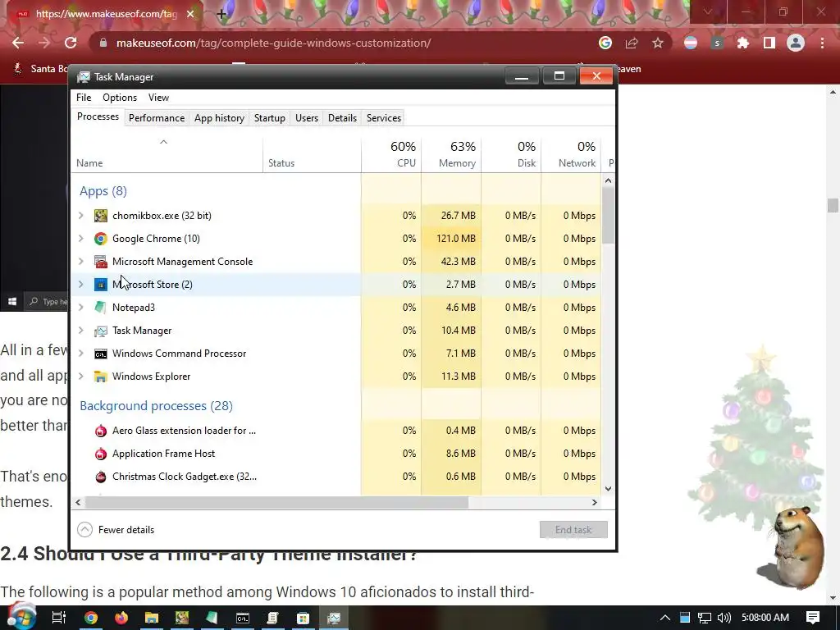840x630 pixels.
Task: Click the Microsoft Store icon in process list
Action: coord(101,285)
